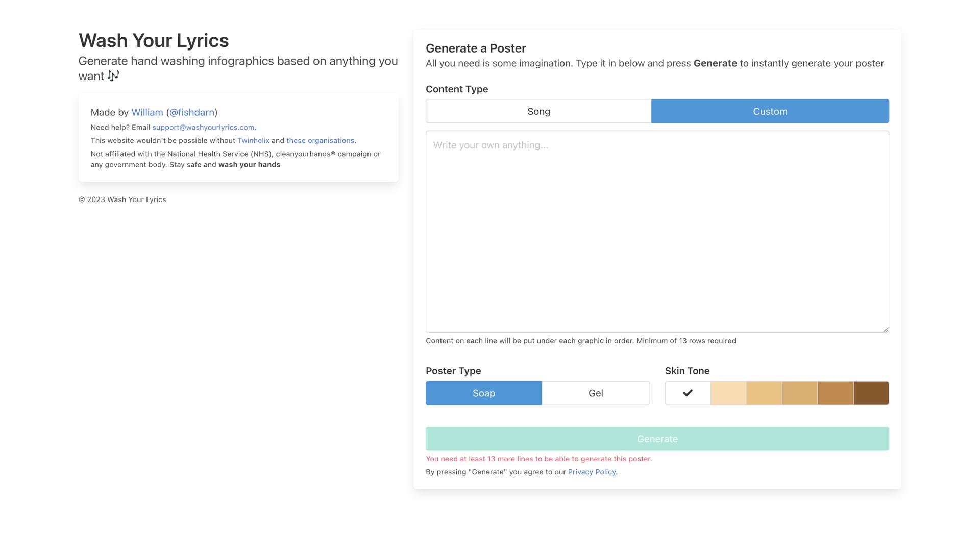Image resolution: width=980 pixels, height=551 pixels.
Task: Switch content type to Song
Action: click(538, 111)
